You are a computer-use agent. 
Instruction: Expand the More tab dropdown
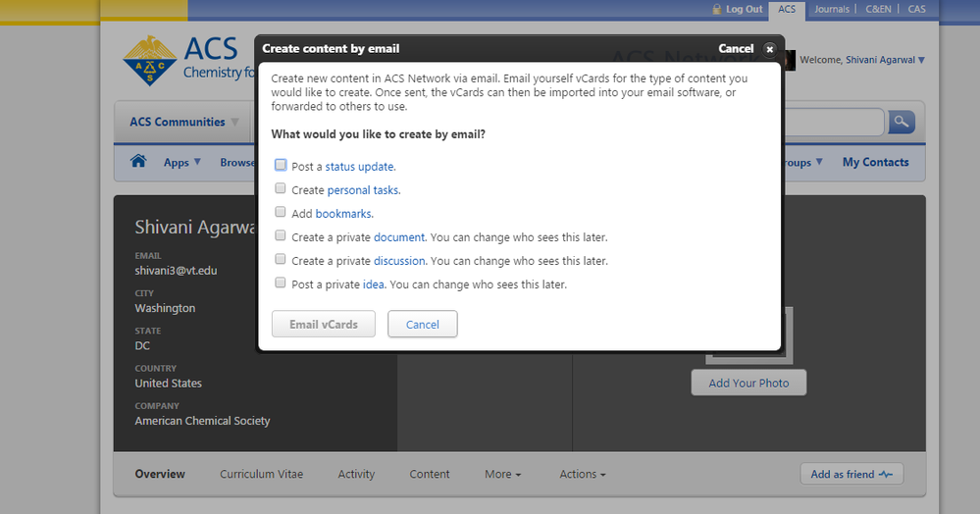coord(502,475)
